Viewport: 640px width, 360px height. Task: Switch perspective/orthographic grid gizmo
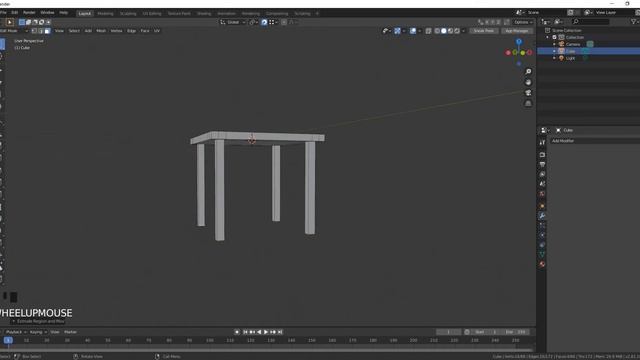[x=528, y=104]
